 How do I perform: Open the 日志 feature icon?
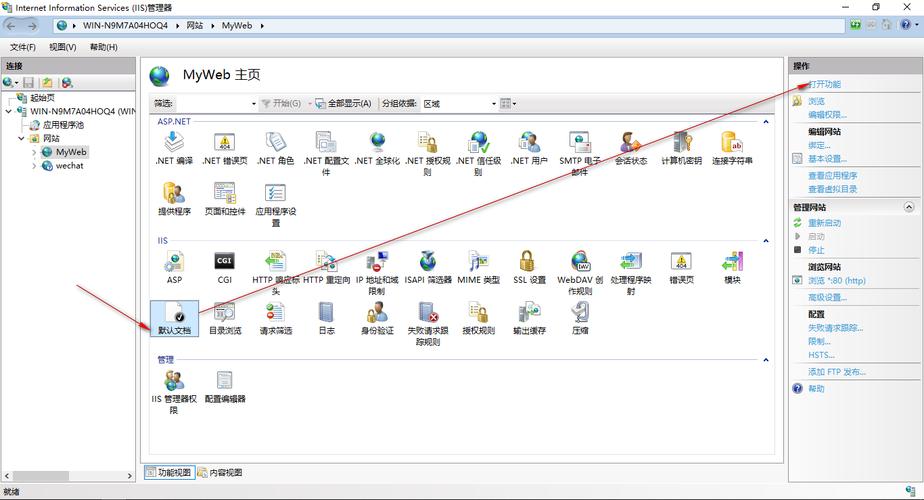coord(326,314)
